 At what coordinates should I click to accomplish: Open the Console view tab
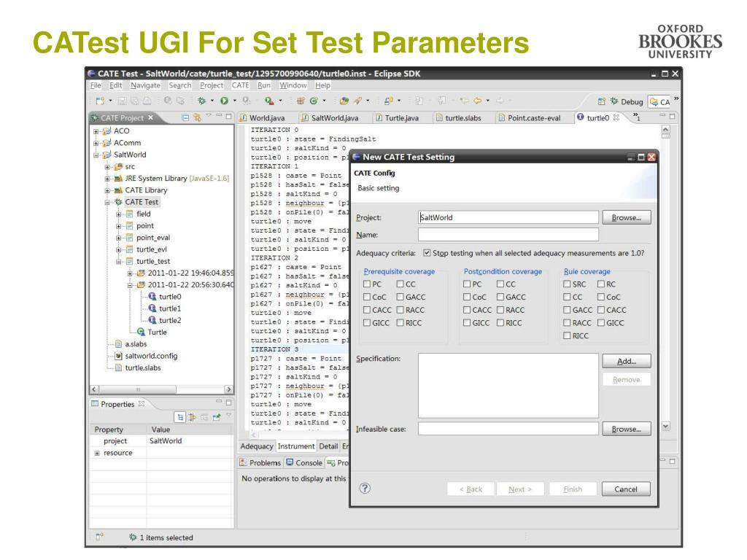coord(304,463)
